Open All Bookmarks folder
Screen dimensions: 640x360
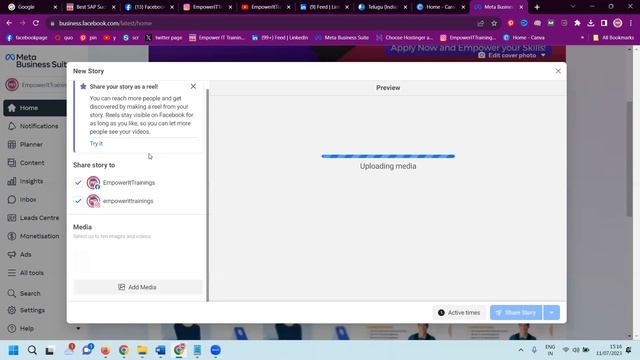point(613,38)
